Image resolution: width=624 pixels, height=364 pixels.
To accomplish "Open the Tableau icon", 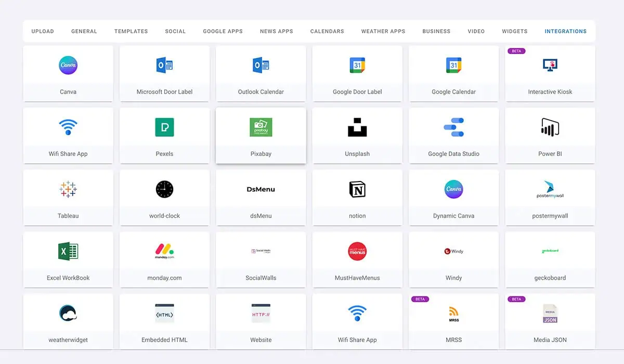I will tap(68, 189).
